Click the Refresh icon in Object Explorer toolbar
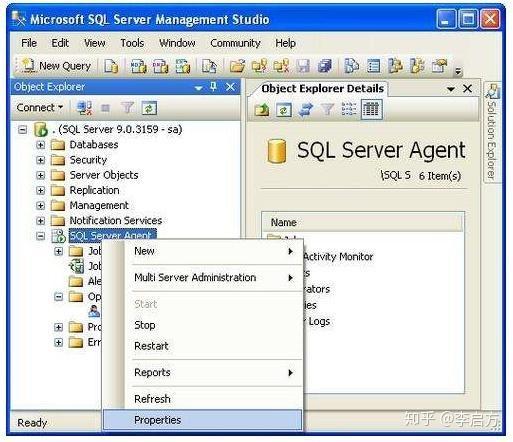 pos(149,108)
